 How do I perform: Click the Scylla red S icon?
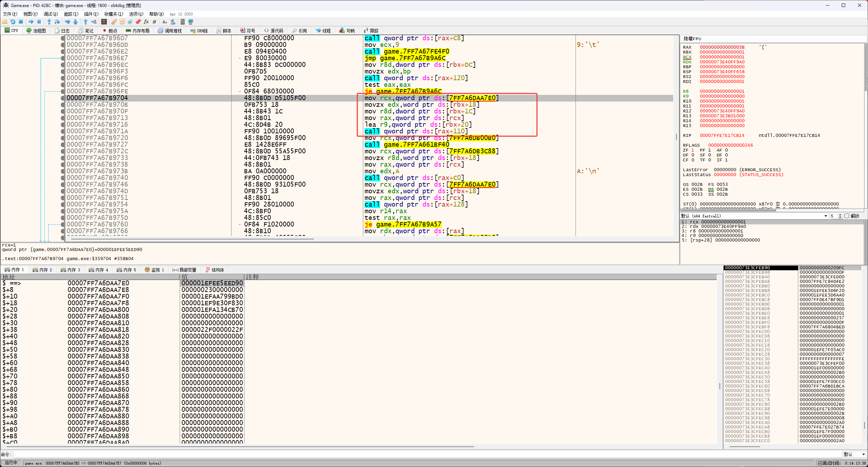click(x=104, y=22)
